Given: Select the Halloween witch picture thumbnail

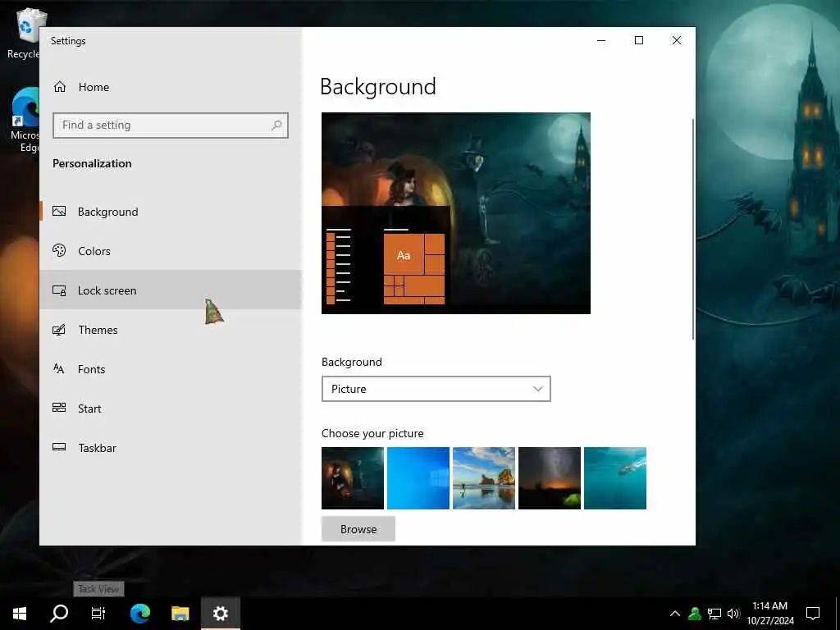Looking at the screenshot, I should click(x=353, y=478).
